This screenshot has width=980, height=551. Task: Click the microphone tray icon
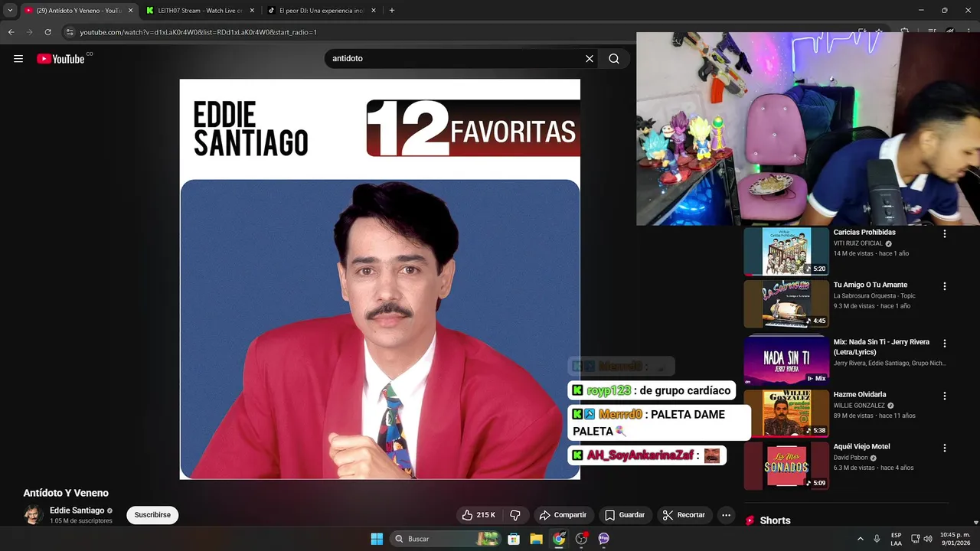877,539
